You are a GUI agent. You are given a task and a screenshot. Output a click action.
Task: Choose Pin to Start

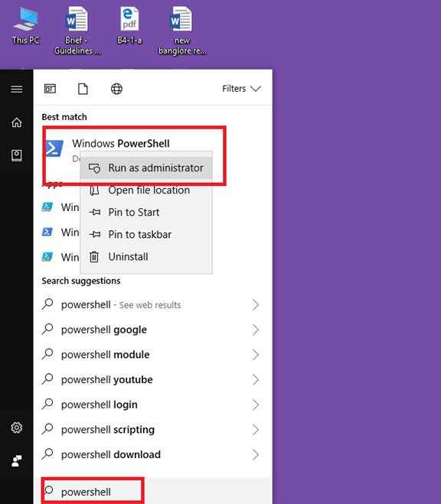(x=146, y=213)
